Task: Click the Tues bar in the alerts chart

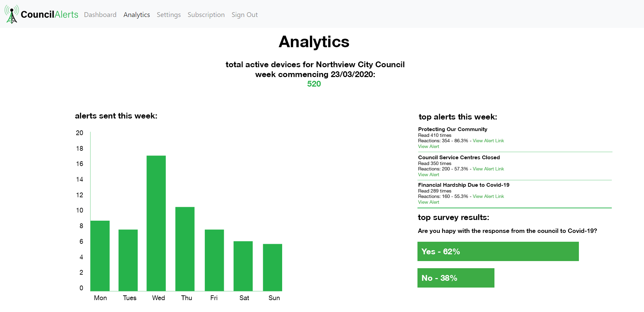Action: point(128,260)
